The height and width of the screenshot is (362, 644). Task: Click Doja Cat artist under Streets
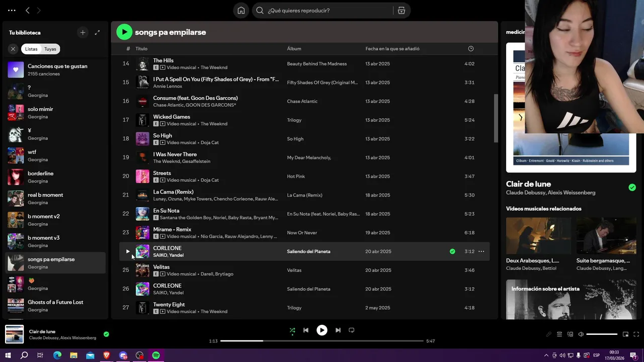click(x=210, y=180)
